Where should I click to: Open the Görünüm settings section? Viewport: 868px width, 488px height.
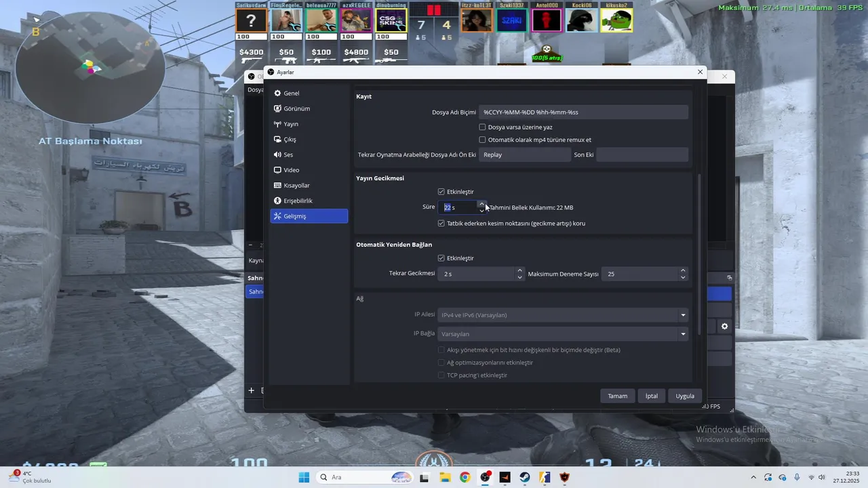tap(309, 108)
